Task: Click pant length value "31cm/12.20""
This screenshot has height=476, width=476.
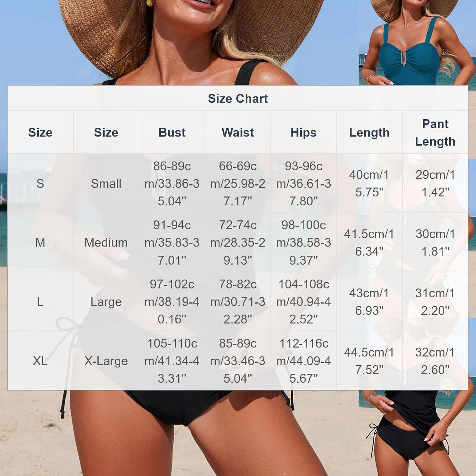Action: point(435,302)
